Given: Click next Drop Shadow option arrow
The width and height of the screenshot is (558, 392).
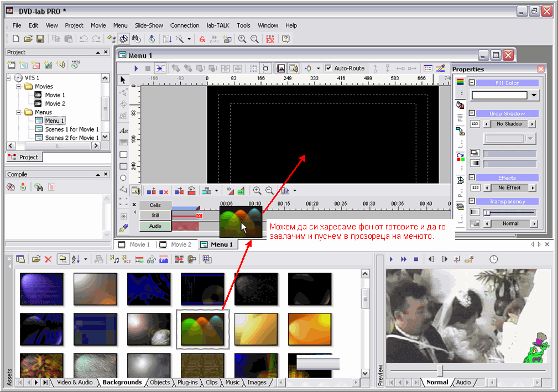Looking at the screenshot, I should [533, 124].
